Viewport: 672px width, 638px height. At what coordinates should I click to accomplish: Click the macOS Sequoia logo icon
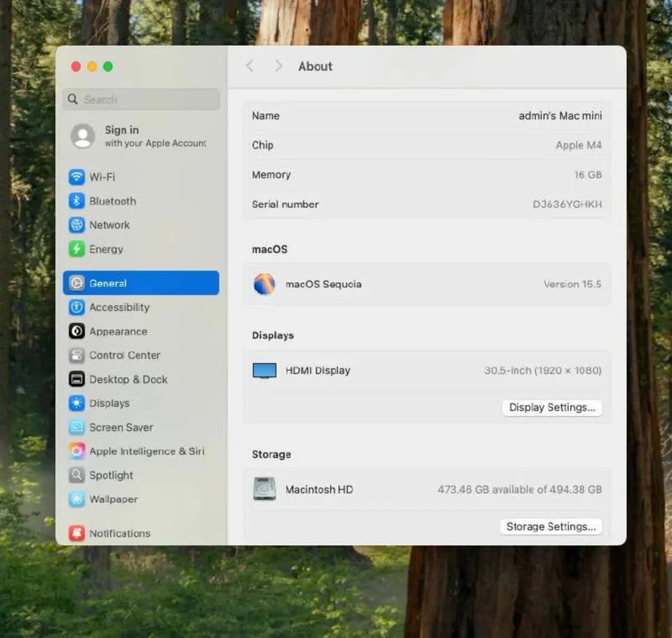coord(264,284)
